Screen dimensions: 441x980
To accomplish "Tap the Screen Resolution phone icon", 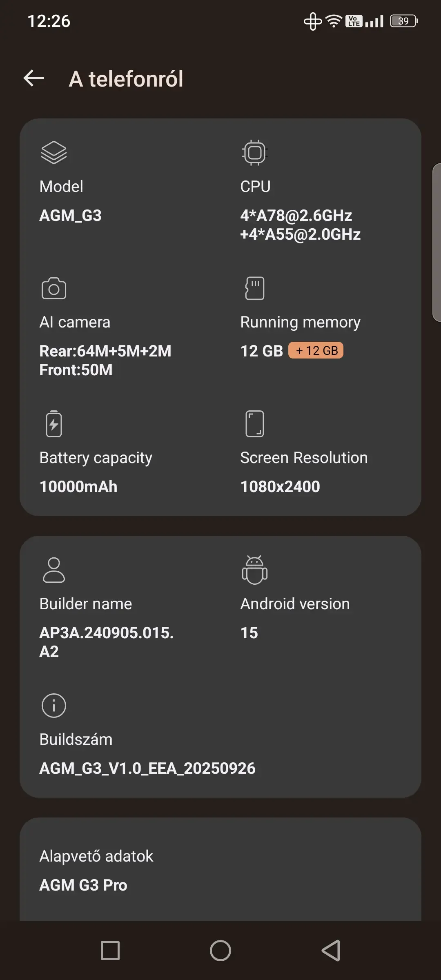I will 254,424.
